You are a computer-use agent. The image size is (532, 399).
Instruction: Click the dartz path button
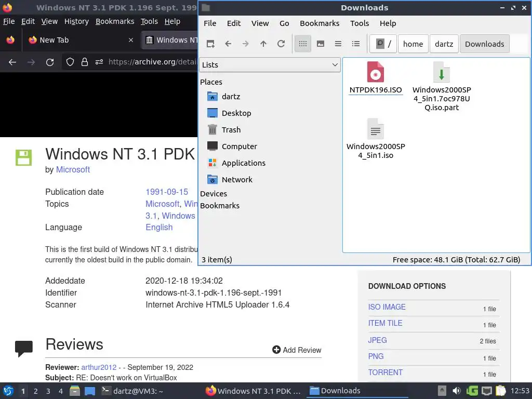pyautogui.click(x=444, y=44)
